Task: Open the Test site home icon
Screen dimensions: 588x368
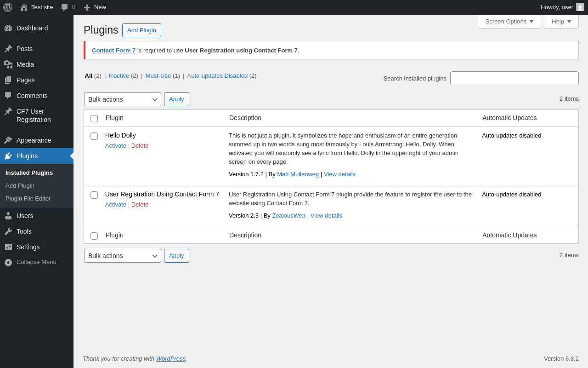Action: pyautogui.click(x=24, y=7)
